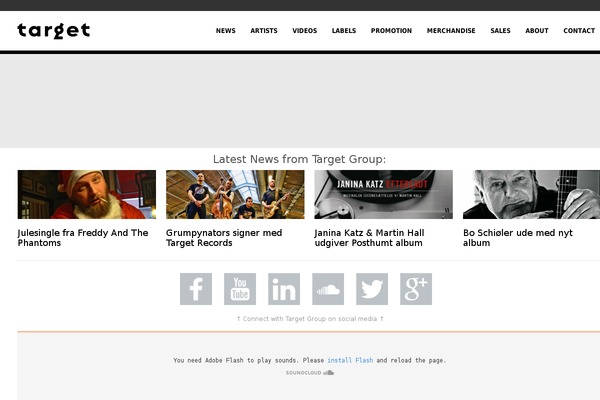Image resolution: width=600 pixels, height=400 pixels.
Task: Go to the Artists page
Action: click(264, 31)
